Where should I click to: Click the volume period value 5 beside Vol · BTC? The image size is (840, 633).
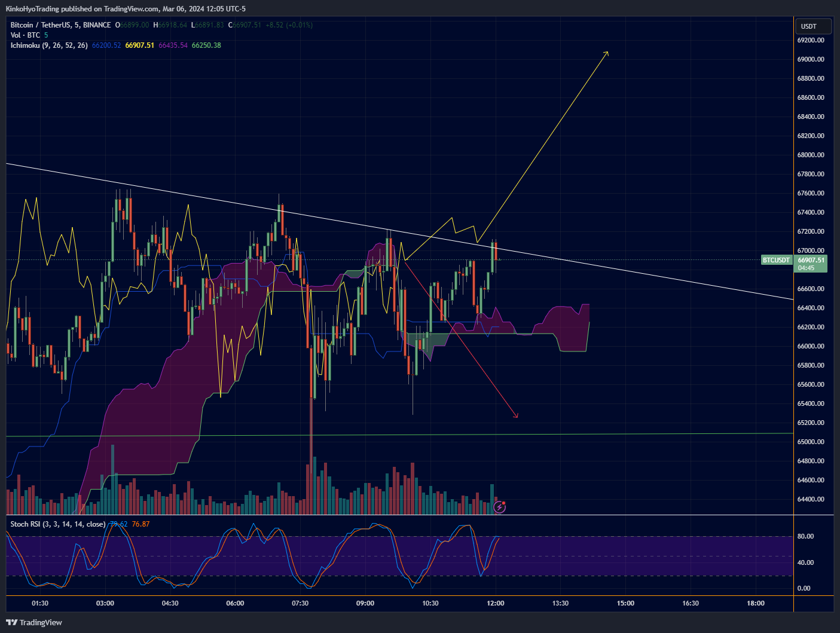pos(46,35)
